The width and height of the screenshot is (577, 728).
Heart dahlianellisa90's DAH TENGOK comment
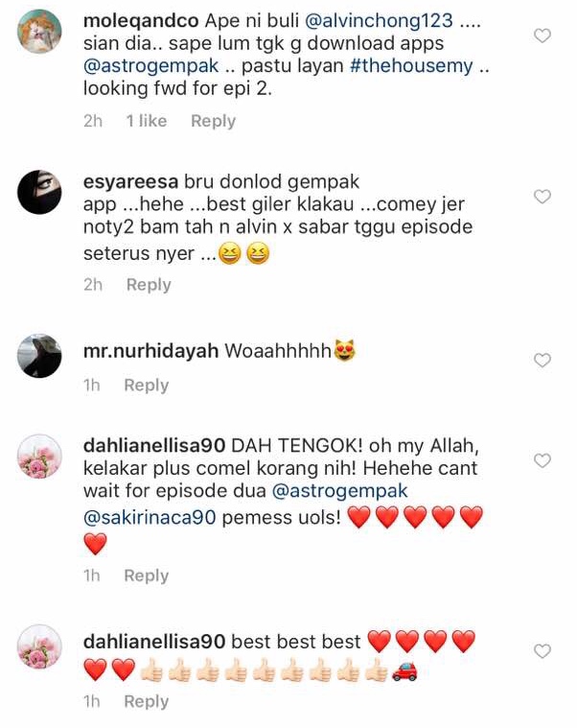(542, 460)
